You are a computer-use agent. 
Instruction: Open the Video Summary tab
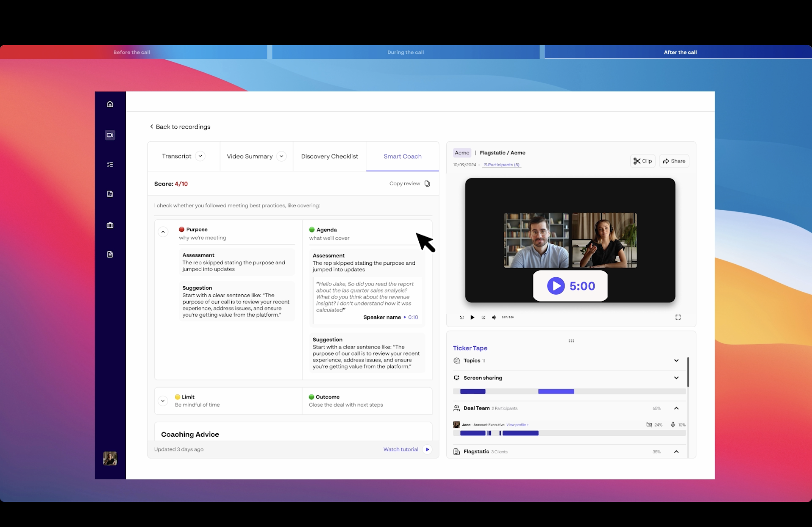[250, 156]
